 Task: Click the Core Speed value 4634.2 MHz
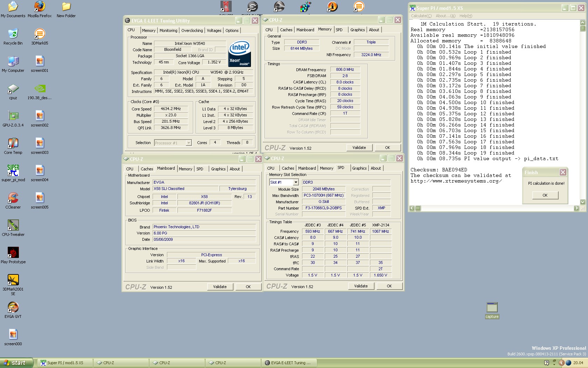click(x=171, y=109)
